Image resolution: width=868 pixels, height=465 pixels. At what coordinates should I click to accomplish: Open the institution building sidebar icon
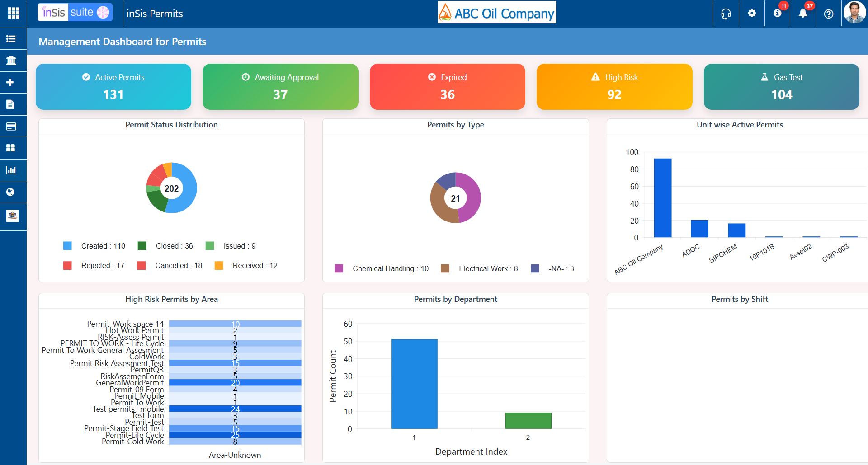coord(11,61)
